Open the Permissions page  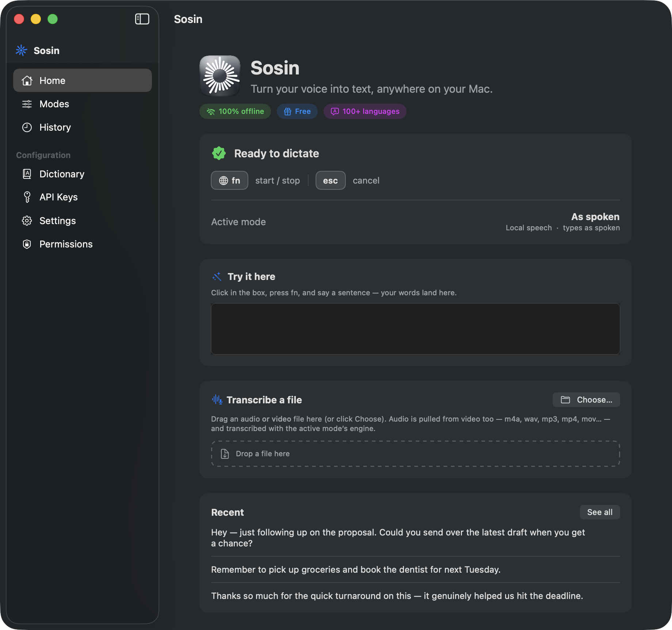pyautogui.click(x=83, y=244)
